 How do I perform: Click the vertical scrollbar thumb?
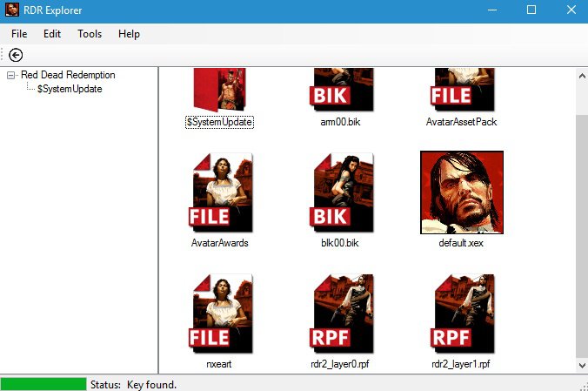[x=582, y=237]
